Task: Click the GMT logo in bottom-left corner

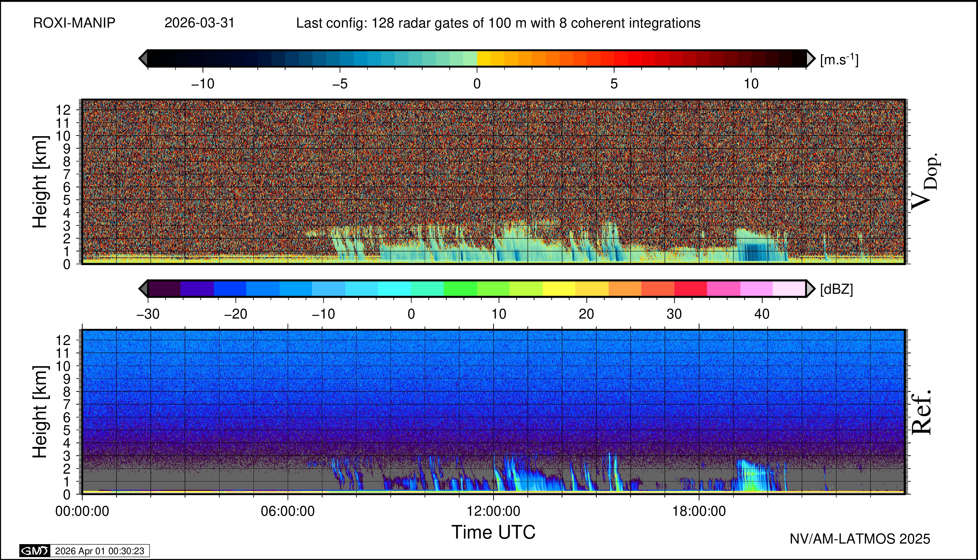Action: point(35,551)
